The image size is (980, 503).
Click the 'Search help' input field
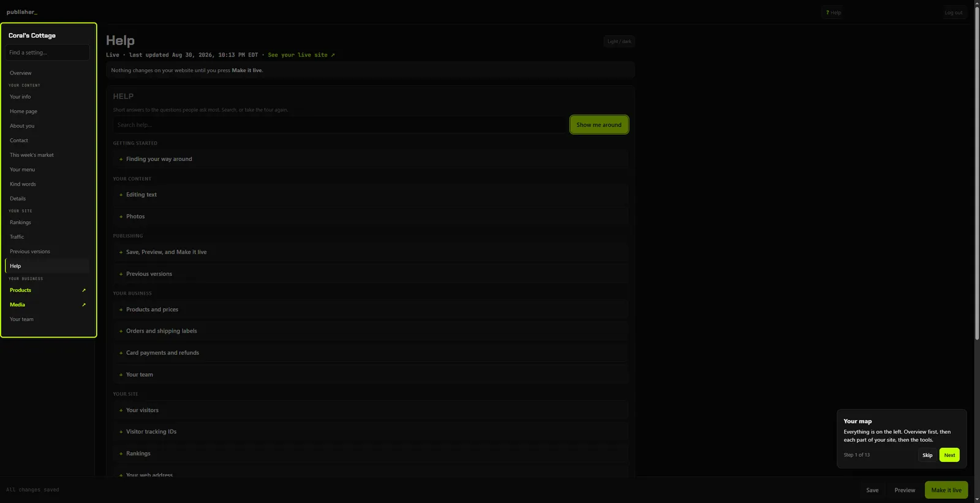pos(340,125)
